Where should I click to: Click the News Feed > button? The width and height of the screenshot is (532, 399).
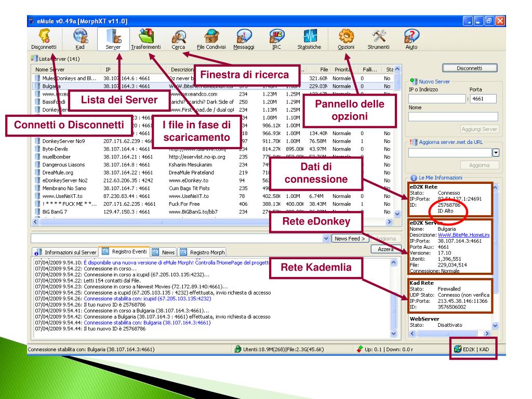(350, 238)
